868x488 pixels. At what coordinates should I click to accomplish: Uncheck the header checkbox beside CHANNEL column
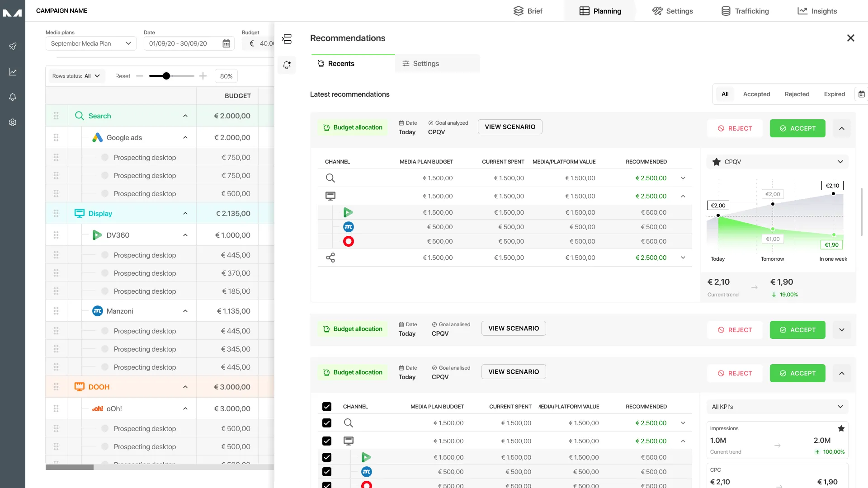tap(327, 407)
